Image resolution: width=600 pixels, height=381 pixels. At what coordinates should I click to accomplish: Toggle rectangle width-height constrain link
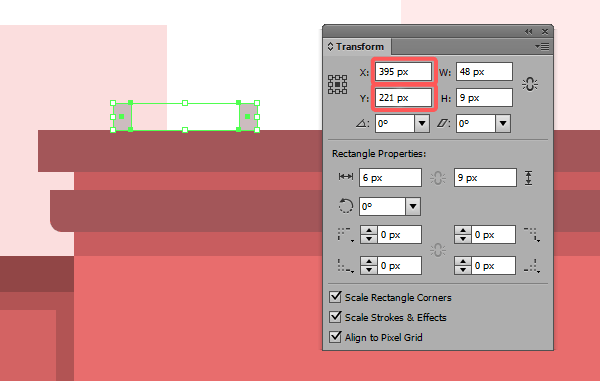click(x=438, y=178)
